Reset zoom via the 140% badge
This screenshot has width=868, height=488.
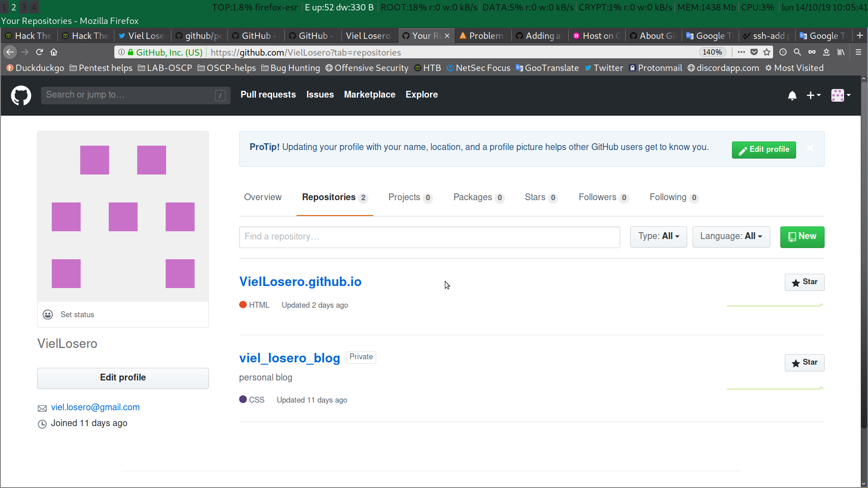(712, 52)
